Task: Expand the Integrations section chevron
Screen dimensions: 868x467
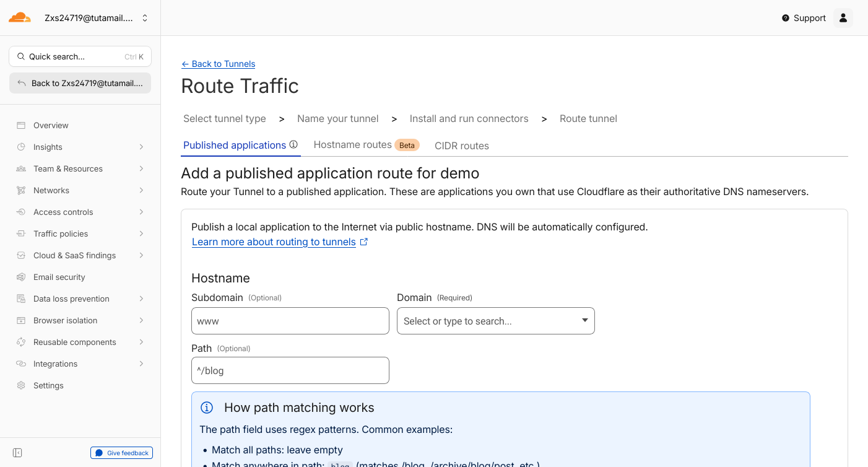Action: click(x=141, y=364)
